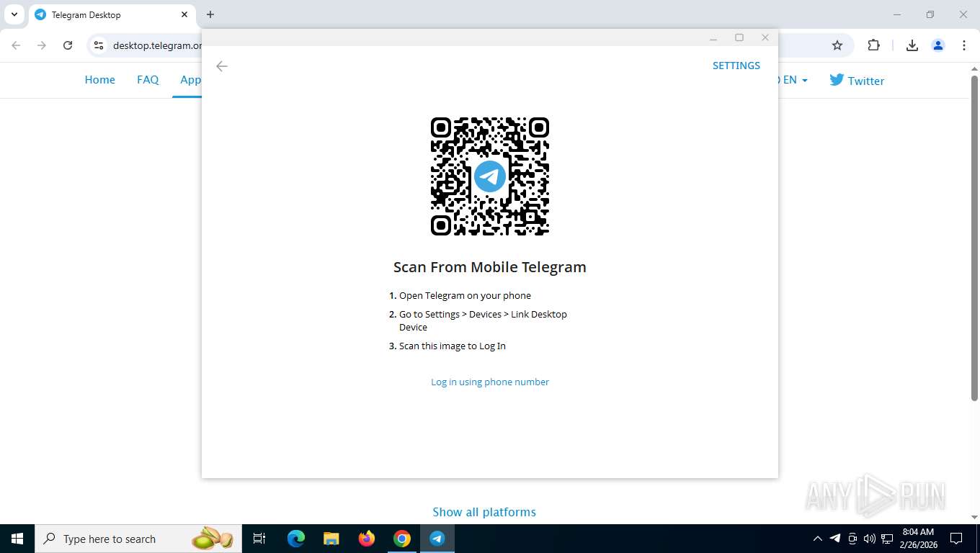Minimize the Telegram Desktop app window

(x=713, y=37)
